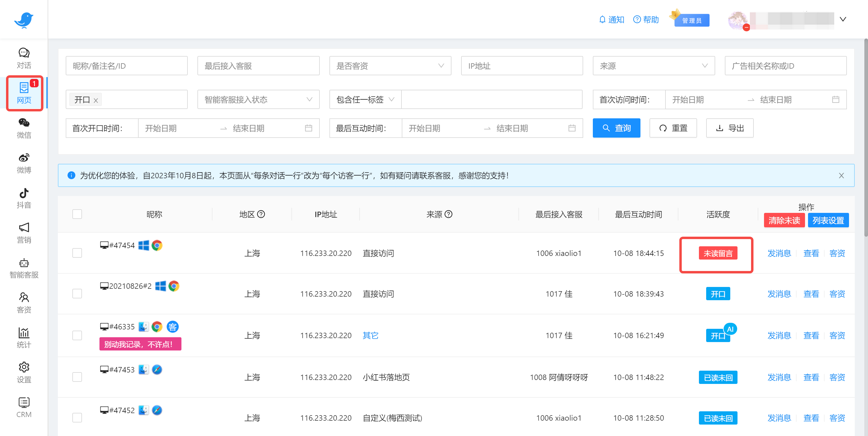Remove the 开口 filter tag
The image size is (868, 436).
tap(96, 100)
